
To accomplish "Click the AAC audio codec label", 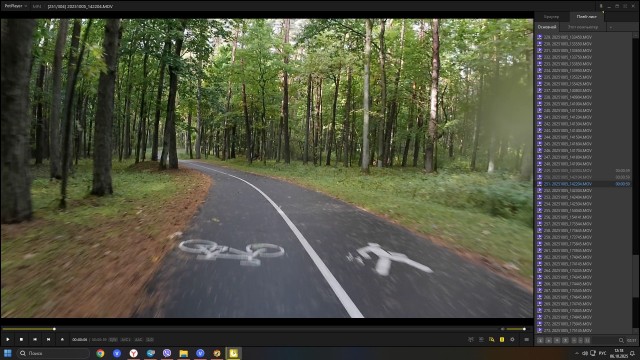I will 139,340.
